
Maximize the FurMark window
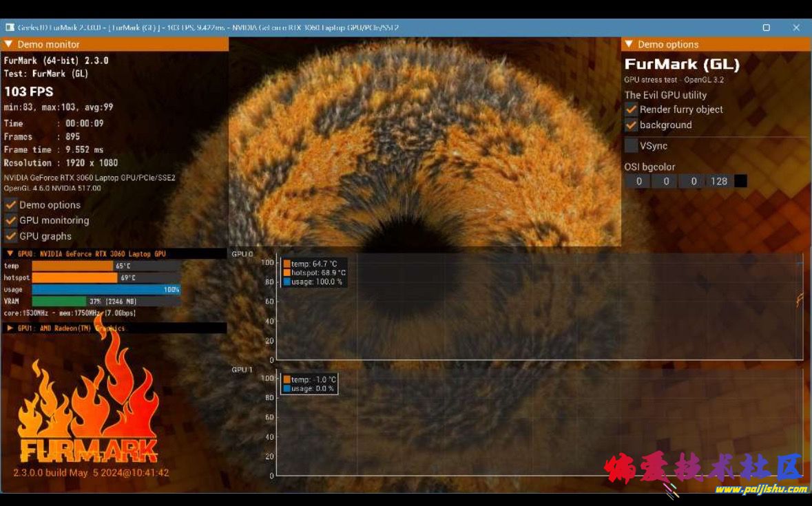(x=766, y=28)
